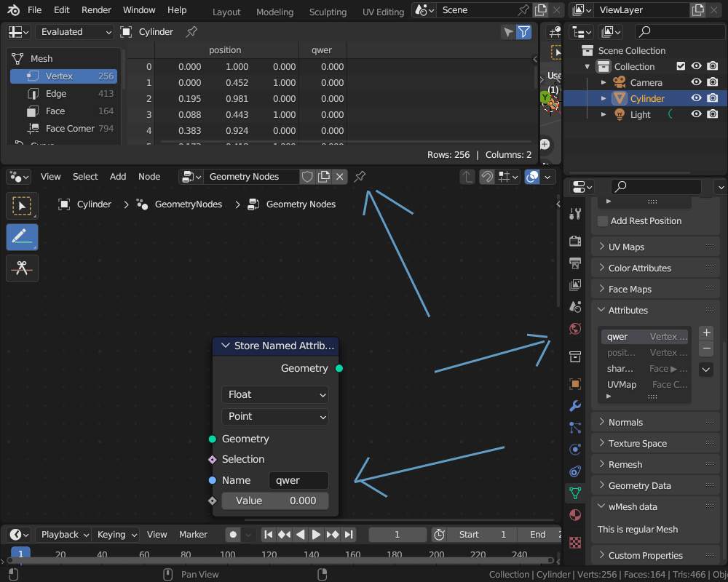
Task: Open the Output properties printer tab
Action: (575, 263)
